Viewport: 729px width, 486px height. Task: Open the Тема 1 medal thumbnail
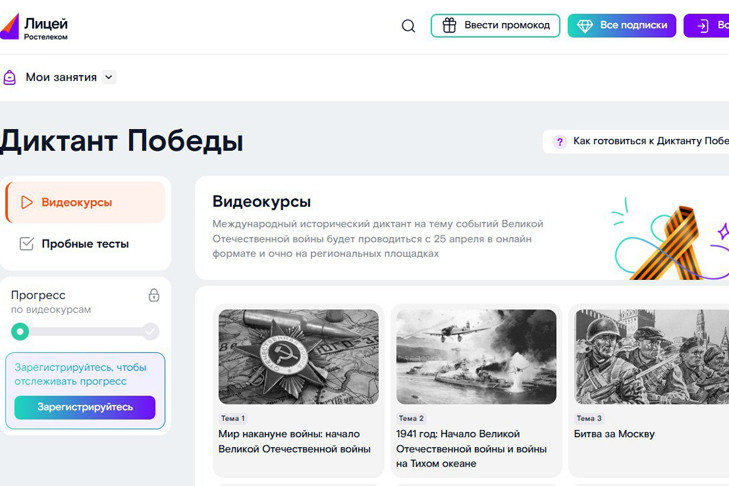coord(298,356)
